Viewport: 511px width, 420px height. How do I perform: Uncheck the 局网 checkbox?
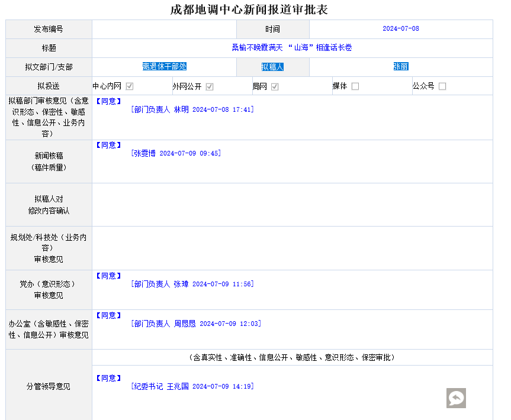coord(275,86)
